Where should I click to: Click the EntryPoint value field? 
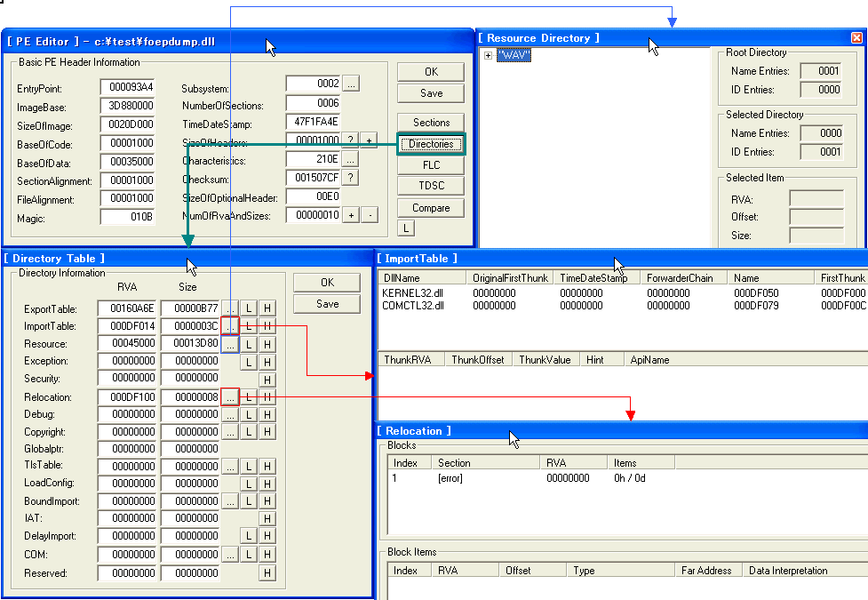(127, 87)
